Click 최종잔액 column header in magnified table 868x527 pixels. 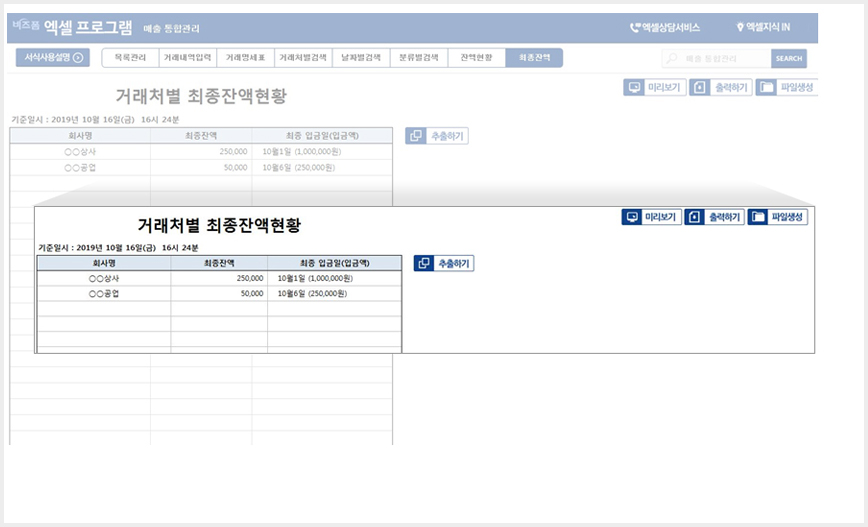(219, 263)
